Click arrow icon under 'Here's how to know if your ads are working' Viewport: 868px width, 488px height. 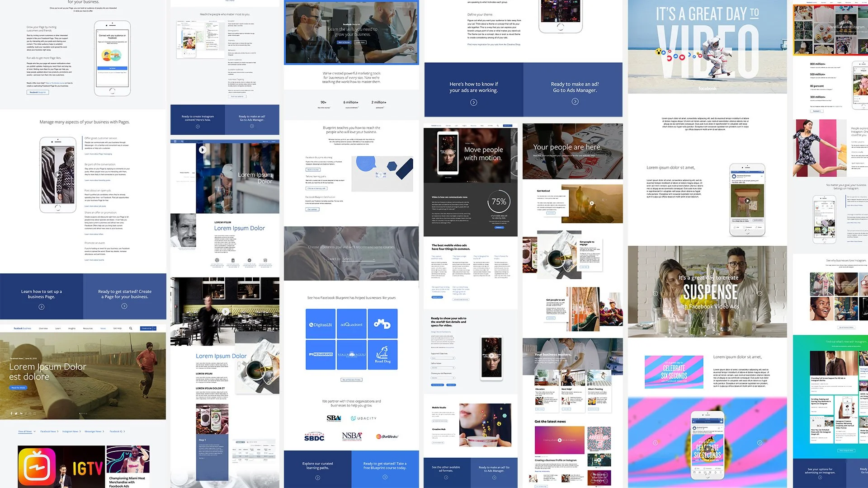click(x=473, y=103)
